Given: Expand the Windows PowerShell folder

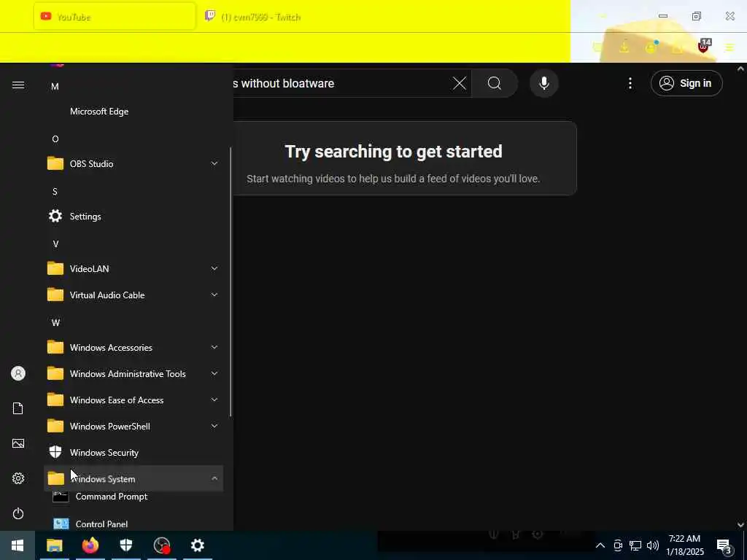Looking at the screenshot, I should tap(133, 426).
